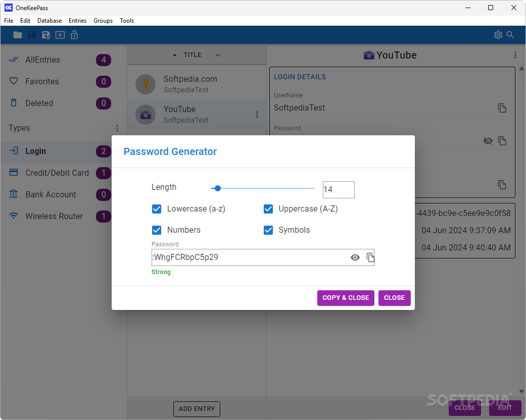Copy the generated password with the copy icon
The height and width of the screenshot is (420, 526).
[370, 257]
